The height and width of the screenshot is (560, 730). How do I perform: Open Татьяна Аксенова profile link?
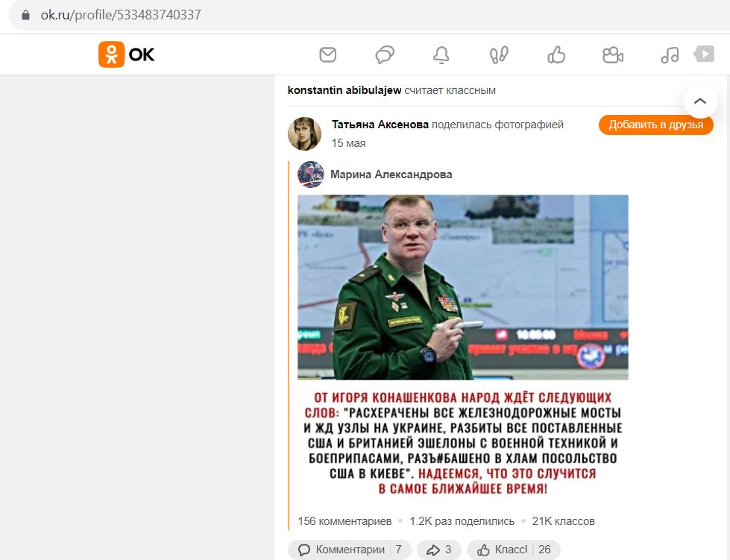point(380,125)
